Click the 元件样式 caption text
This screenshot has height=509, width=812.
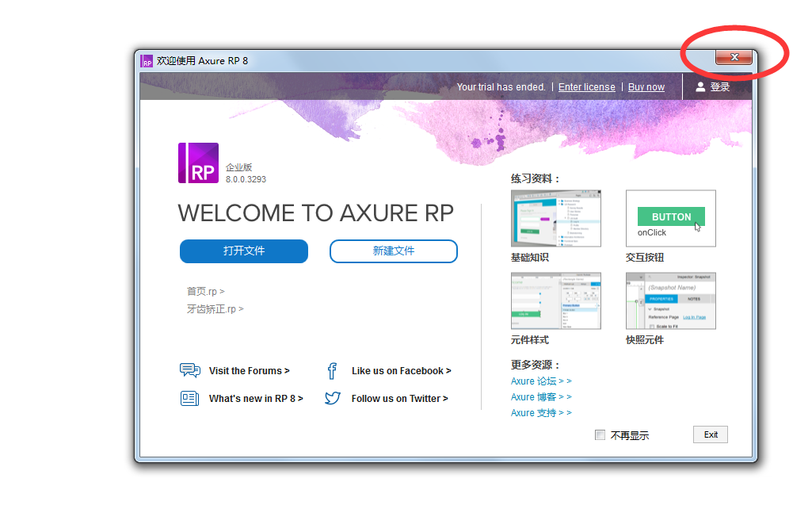[x=530, y=340]
